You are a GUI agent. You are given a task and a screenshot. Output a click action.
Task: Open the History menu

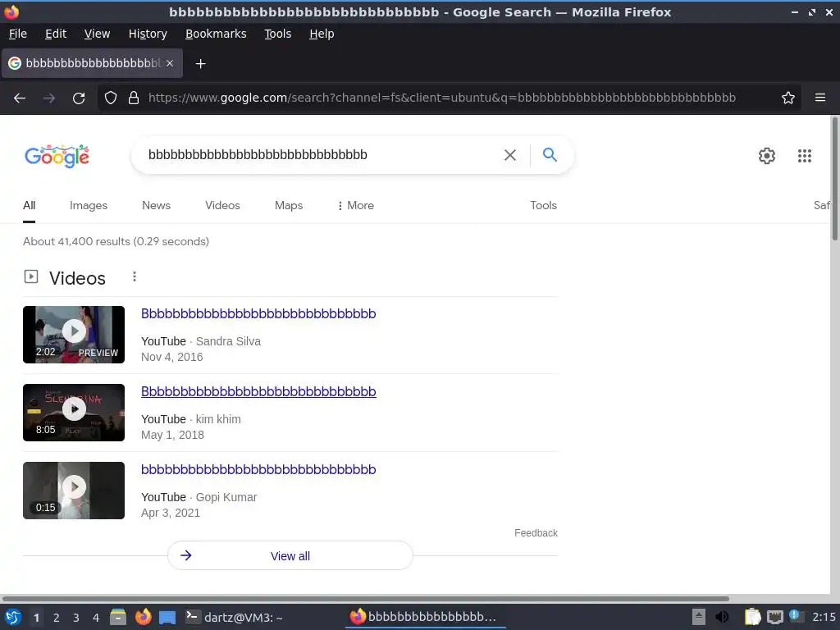point(148,34)
